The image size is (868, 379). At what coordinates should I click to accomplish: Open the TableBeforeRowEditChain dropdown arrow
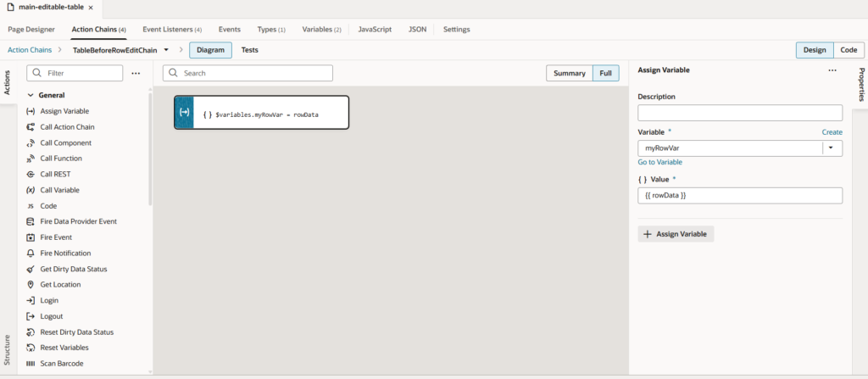tap(166, 50)
